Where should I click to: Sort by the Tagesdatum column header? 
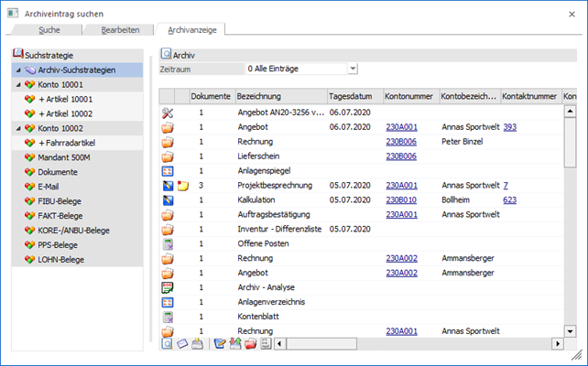(x=353, y=96)
